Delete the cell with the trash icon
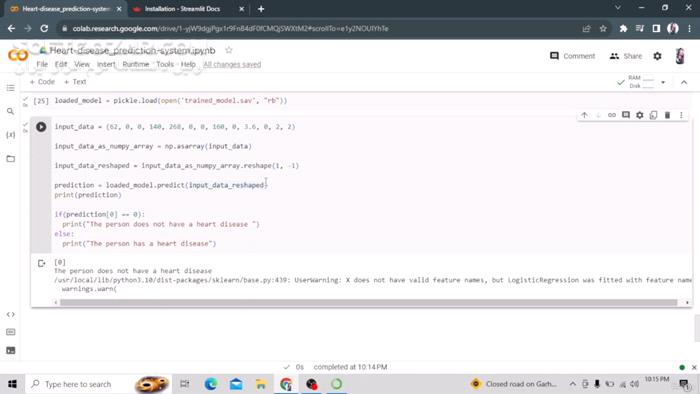 667,115
